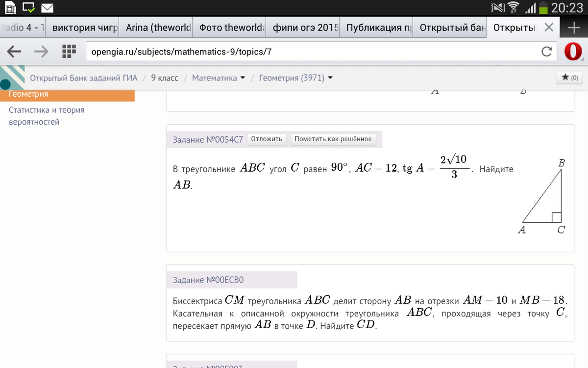Open Открытый Банк заданий ГИА link
The height and width of the screenshot is (368, 588).
click(x=84, y=78)
